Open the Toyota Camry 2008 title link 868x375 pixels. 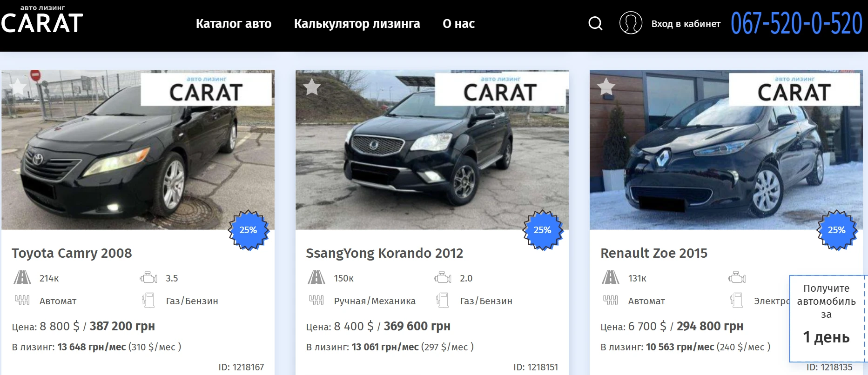(x=72, y=253)
